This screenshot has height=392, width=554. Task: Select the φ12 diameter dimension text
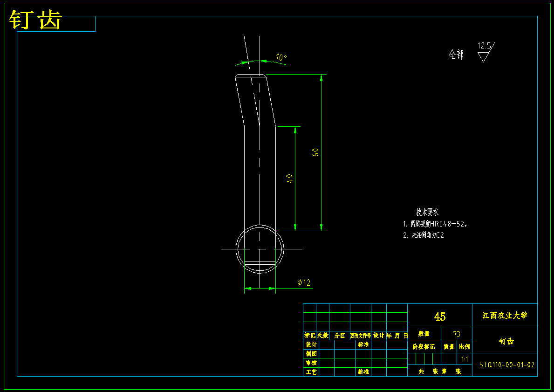point(304,282)
